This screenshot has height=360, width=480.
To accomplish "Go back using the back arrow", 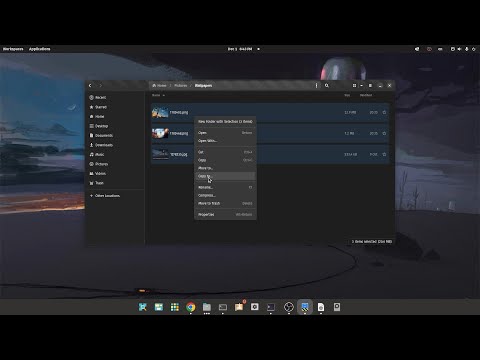I will (90, 86).
